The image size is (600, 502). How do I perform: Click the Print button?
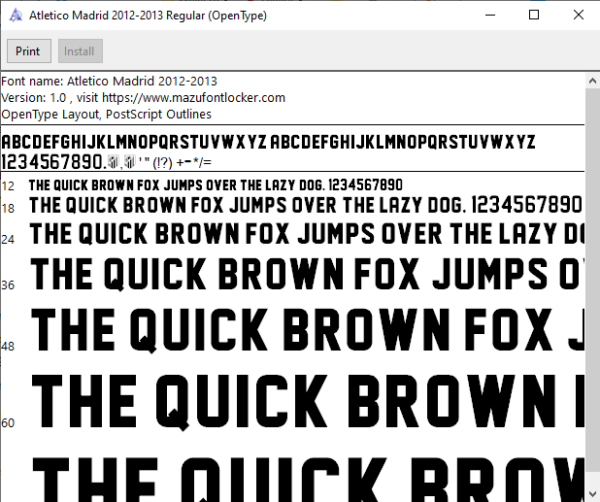(x=29, y=51)
